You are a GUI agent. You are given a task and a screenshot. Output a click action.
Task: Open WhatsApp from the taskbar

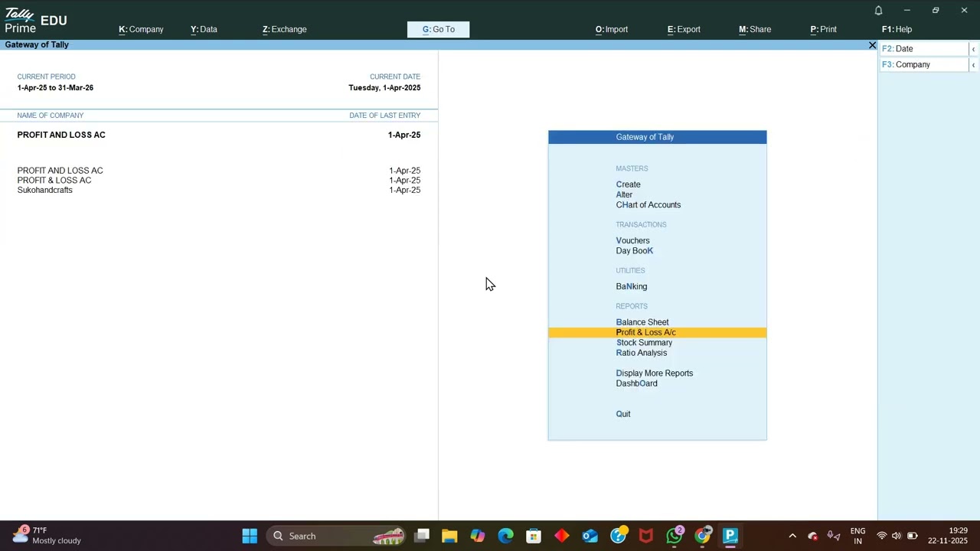point(675,536)
